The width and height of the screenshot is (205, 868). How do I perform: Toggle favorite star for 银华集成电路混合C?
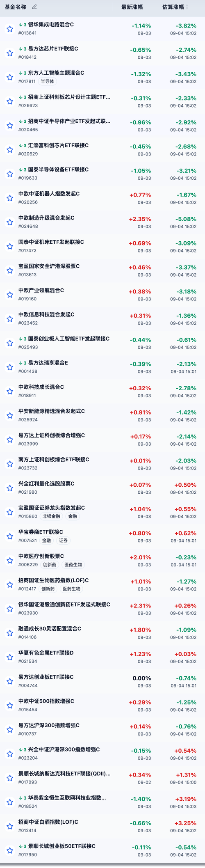(10, 29)
